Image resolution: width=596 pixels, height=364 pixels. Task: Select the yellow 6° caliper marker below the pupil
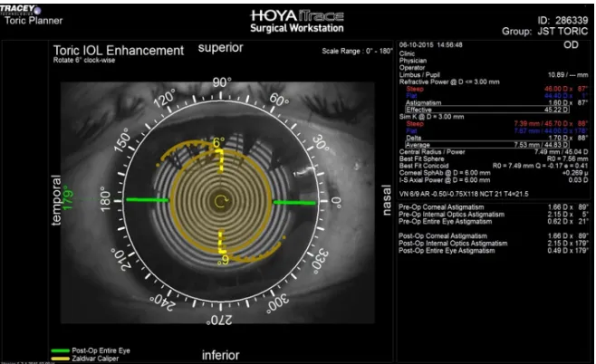[x=224, y=260]
